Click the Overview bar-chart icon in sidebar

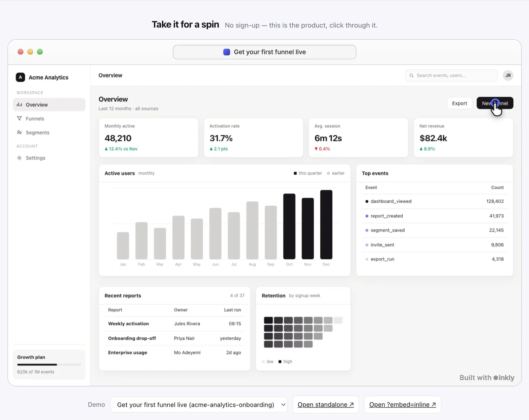[20, 105]
